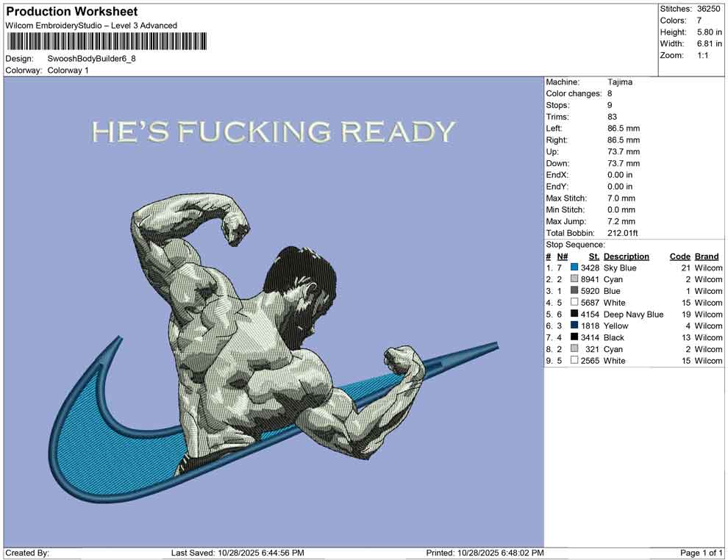The width and height of the screenshot is (728, 560).
Task: Click the Blue thread chip numbered 5920
Action: pos(573,291)
